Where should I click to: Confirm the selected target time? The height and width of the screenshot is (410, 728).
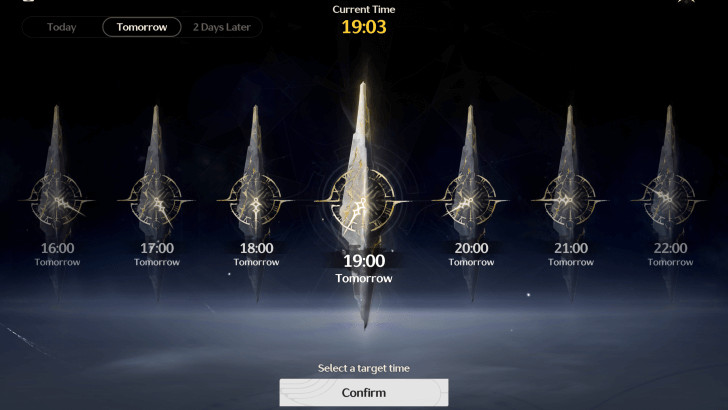(364, 393)
